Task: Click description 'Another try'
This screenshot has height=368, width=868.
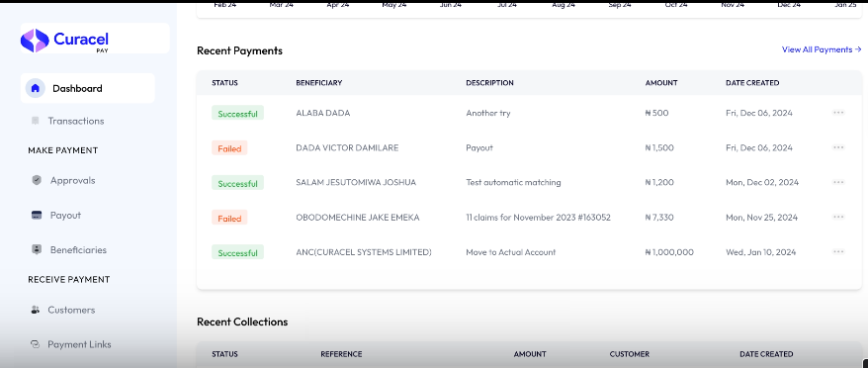Action: (488, 113)
